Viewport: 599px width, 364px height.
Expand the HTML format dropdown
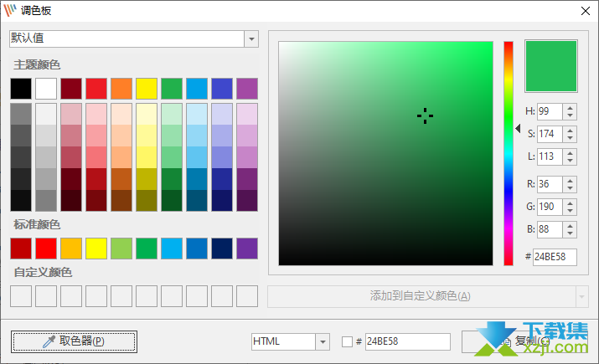click(x=323, y=341)
